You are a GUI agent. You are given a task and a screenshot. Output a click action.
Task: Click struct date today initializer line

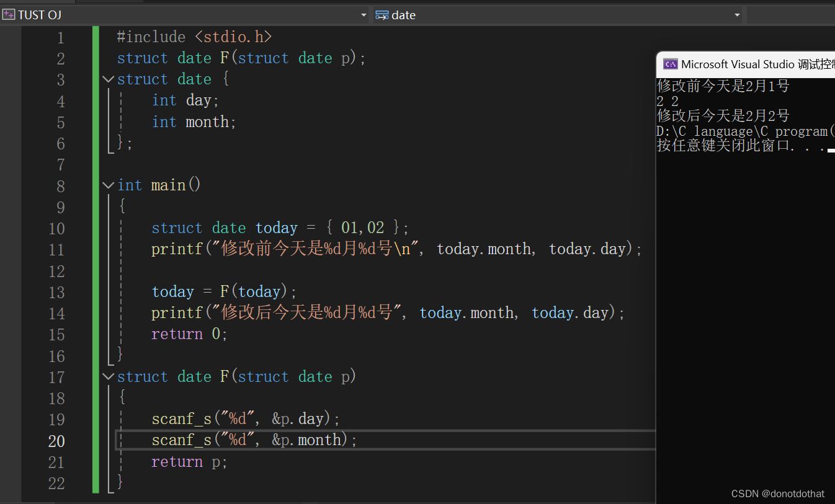[x=280, y=228]
